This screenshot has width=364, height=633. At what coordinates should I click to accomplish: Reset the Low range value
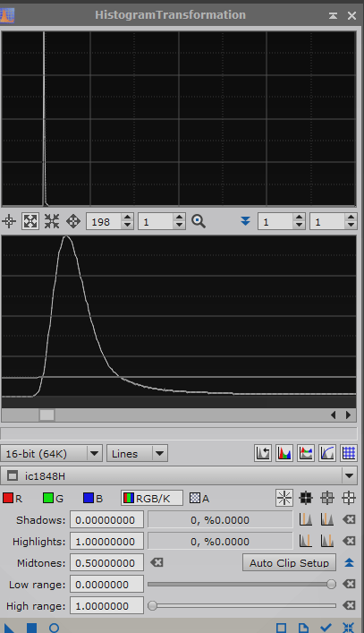coord(349,584)
